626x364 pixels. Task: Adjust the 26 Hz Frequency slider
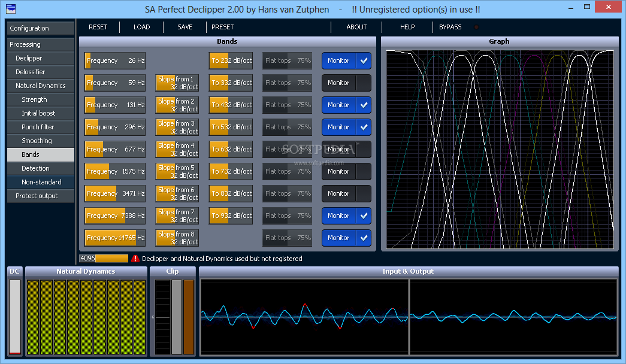[115, 60]
